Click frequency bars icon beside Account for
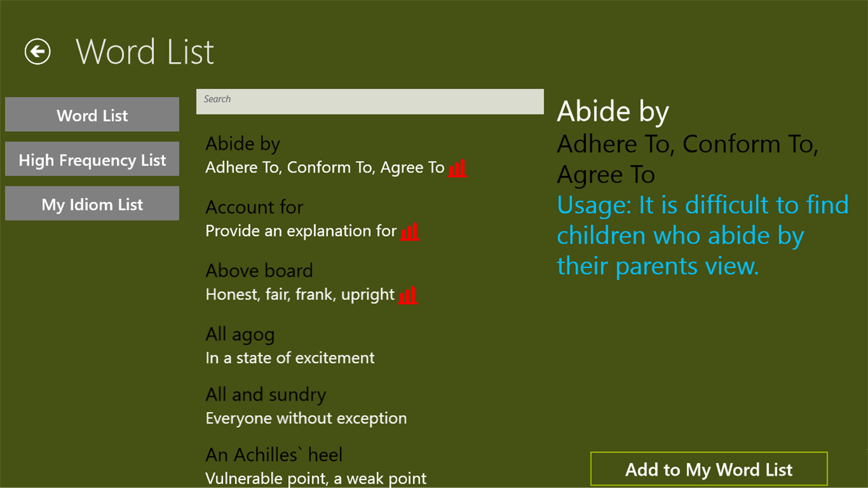Viewport: 868px width, 488px height. coord(410,231)
